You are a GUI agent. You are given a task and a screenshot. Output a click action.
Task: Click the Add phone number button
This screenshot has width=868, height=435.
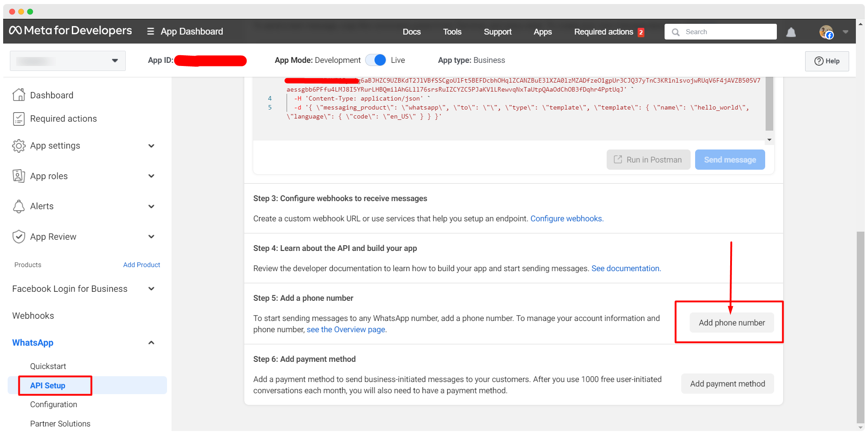point(731,323)
